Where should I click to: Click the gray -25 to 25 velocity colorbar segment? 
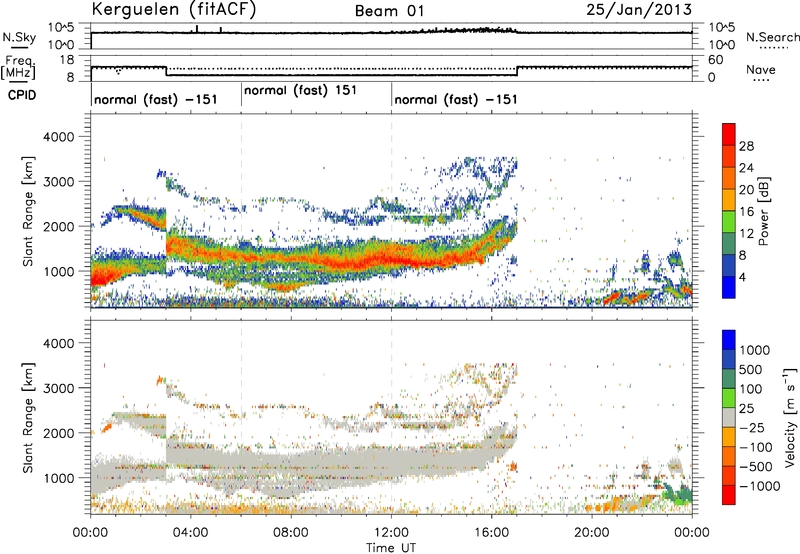click(729, 417)
